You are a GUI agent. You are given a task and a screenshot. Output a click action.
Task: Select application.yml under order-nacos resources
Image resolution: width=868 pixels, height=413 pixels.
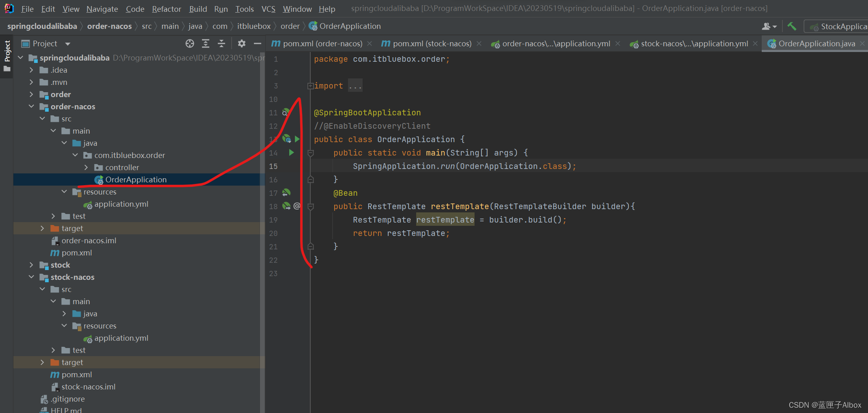click(x=121, y=204)
